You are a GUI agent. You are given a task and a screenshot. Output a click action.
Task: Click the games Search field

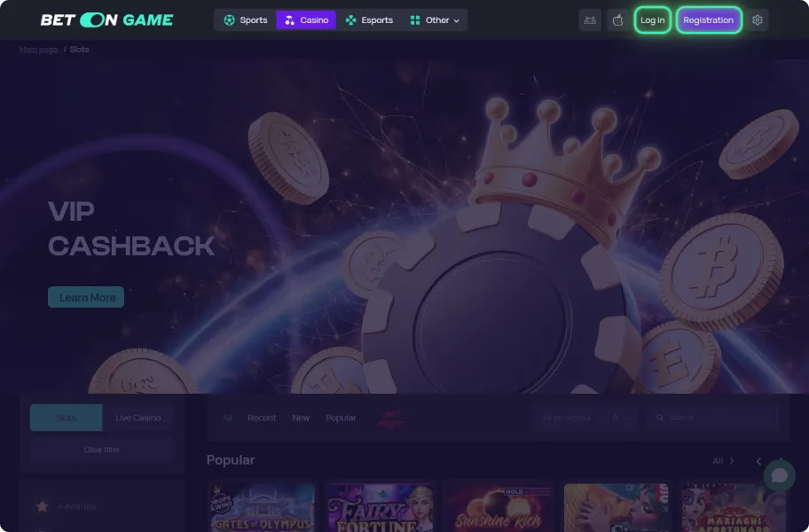pos(713,418)
